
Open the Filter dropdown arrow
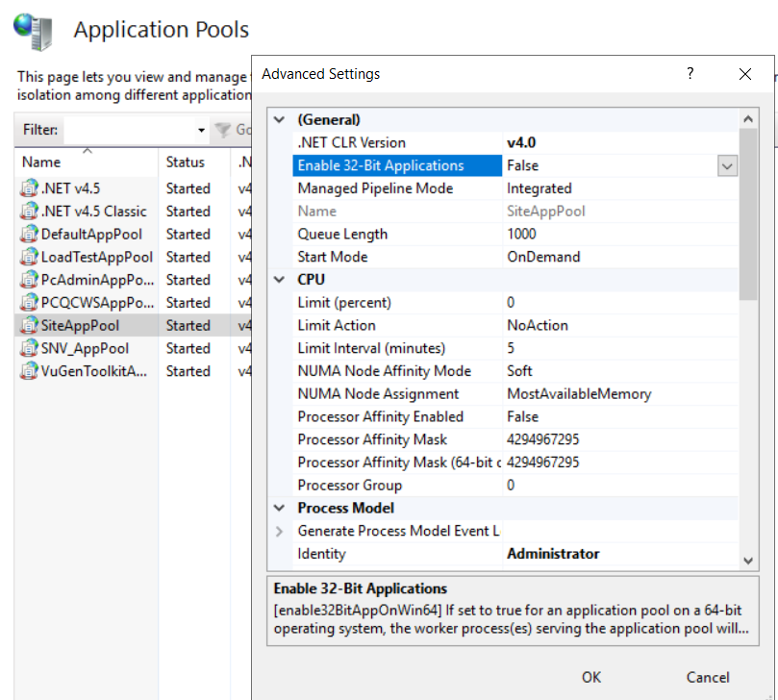(x=202, y=130)
